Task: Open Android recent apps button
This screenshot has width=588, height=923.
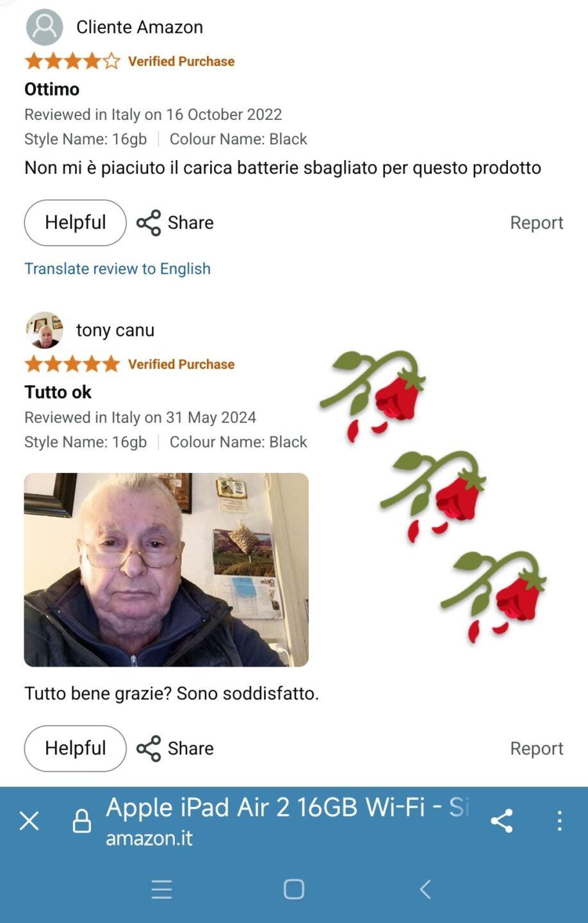Action: [161, 890]
